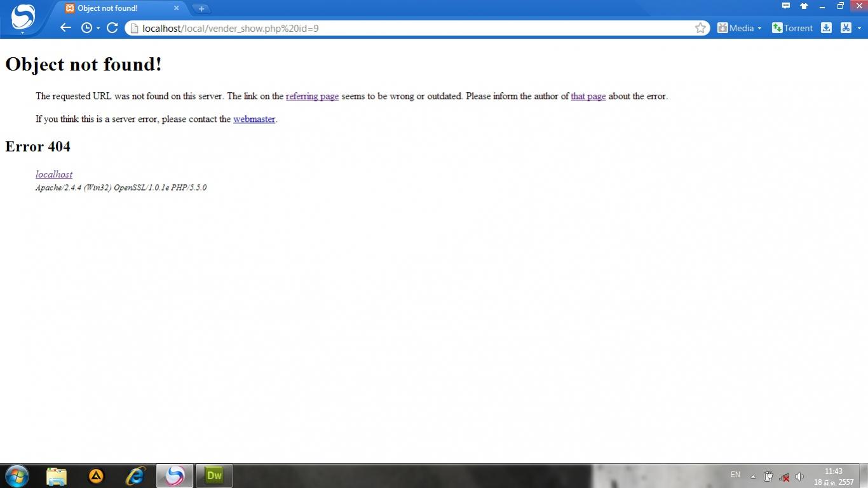Click the Apache/2.4.4 server version text

click(x=121, y=187)
